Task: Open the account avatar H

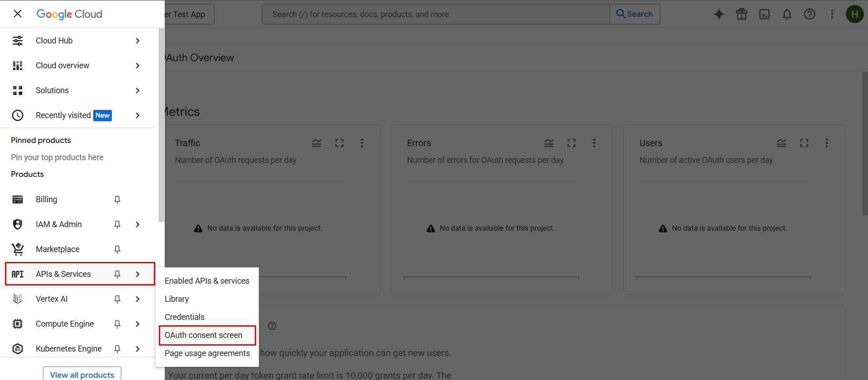Action: pos(854,14)
